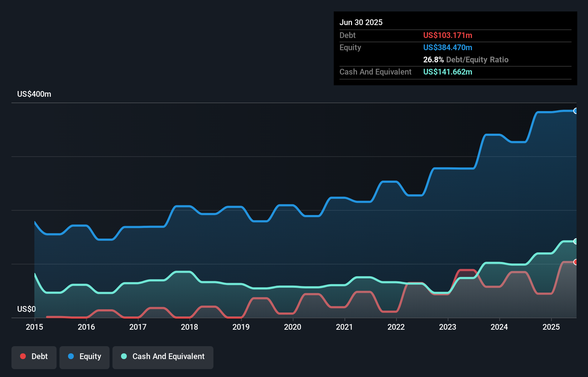
Task: Click the teal Cash And Equivalent legend dot
Action: [x=124, y=356]
